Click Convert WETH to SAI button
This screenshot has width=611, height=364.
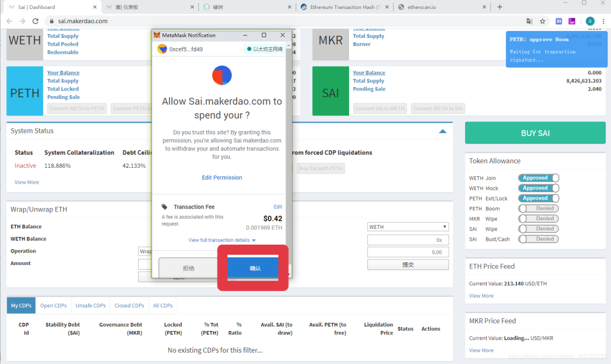tap(438, 108)
